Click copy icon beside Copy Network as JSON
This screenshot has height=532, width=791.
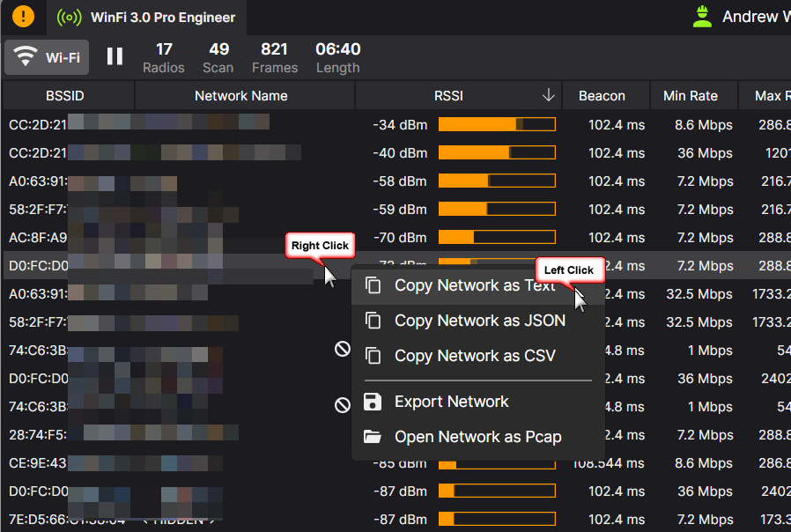point(373,321)
